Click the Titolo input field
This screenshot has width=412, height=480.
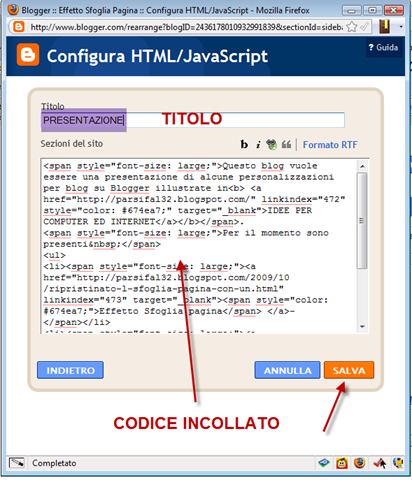[193, 120]
